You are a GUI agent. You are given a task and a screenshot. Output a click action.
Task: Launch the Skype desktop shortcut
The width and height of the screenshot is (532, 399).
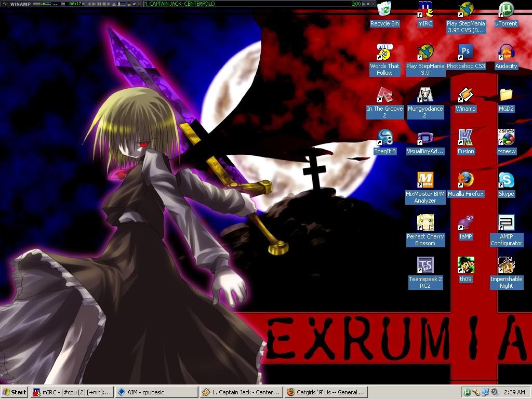coord(506,185)
